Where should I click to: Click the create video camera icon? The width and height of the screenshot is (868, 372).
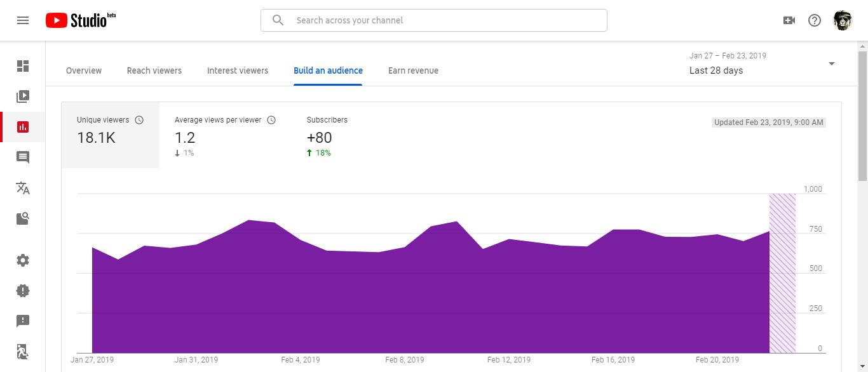(x=789, y=20)
